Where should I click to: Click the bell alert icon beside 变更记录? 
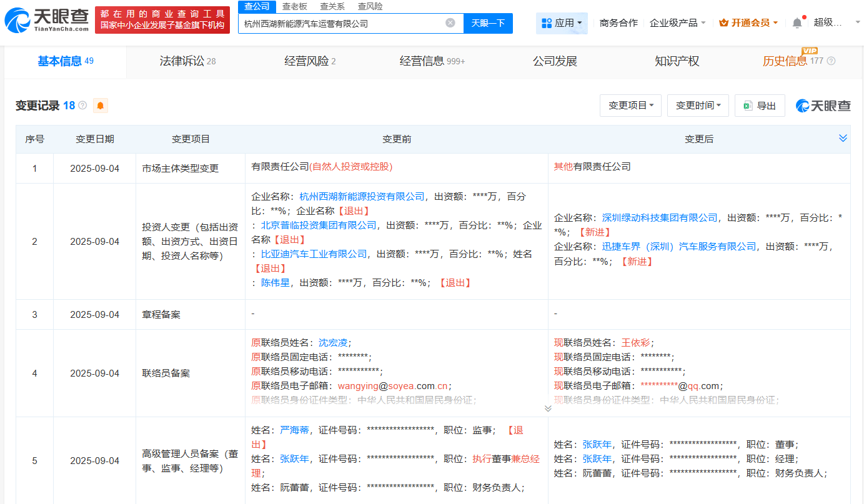coord(100,106)
